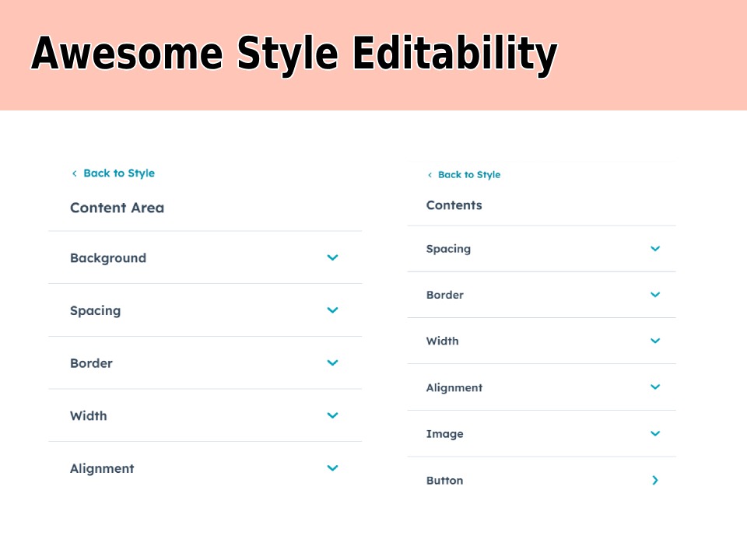Open the Border options in the Contents panel
Image resolution: width=747 pixels, height=560 pixels.
coord(655,295)
